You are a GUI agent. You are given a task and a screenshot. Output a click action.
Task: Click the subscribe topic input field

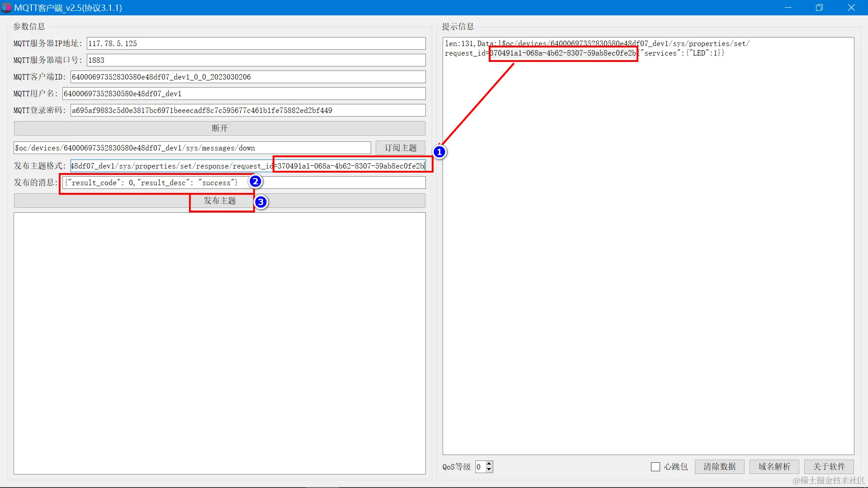[192, 148]
